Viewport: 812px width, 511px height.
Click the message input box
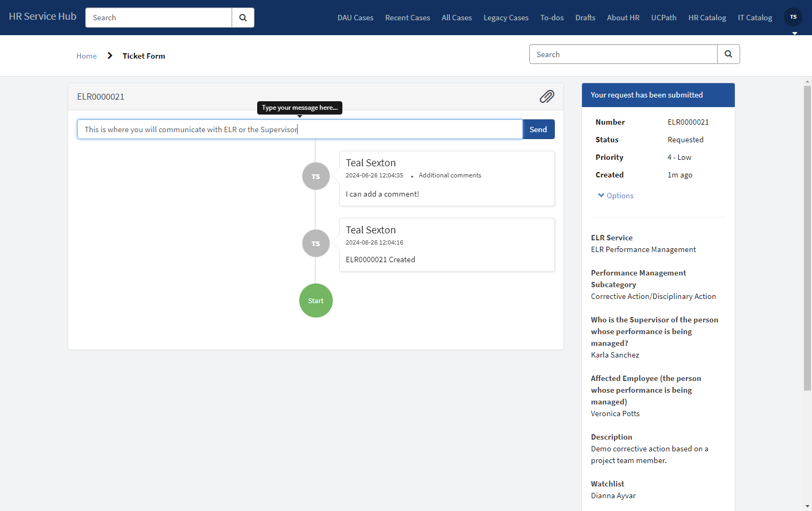pyautogui.click(x=300, y=129)
